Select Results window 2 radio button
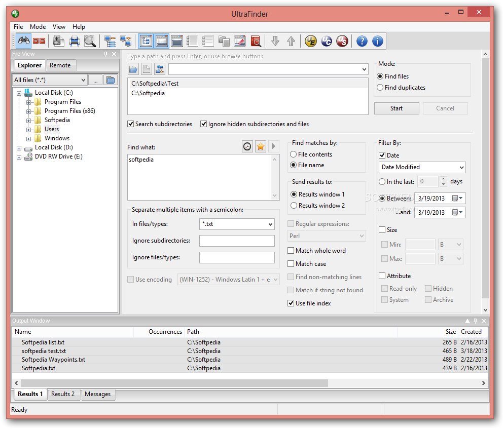Viewport: 504px width, 429px height. (x=294, y=206)
